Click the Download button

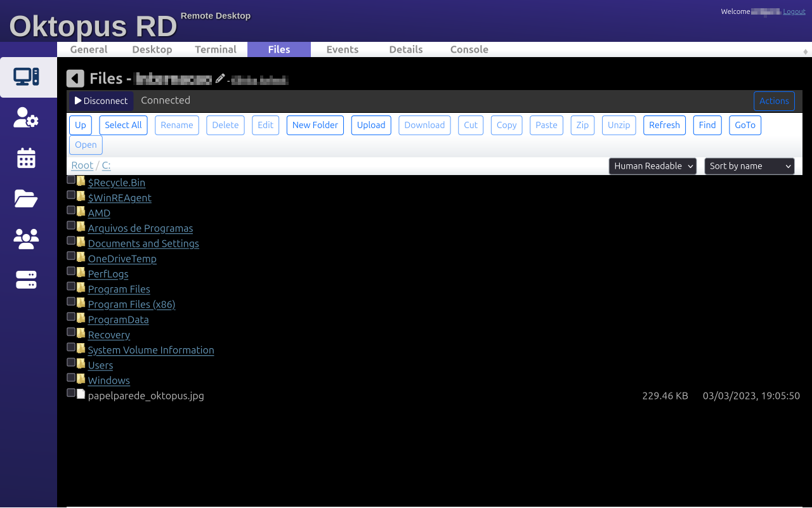(x=424, y=125)
